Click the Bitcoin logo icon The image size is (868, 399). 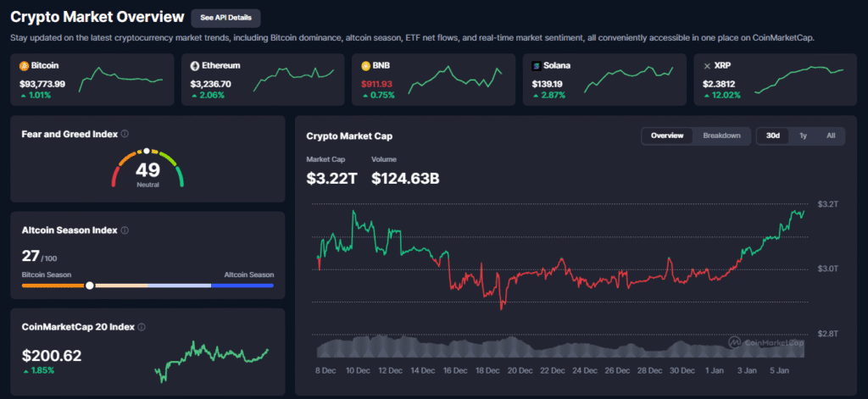tap(24, 65)
